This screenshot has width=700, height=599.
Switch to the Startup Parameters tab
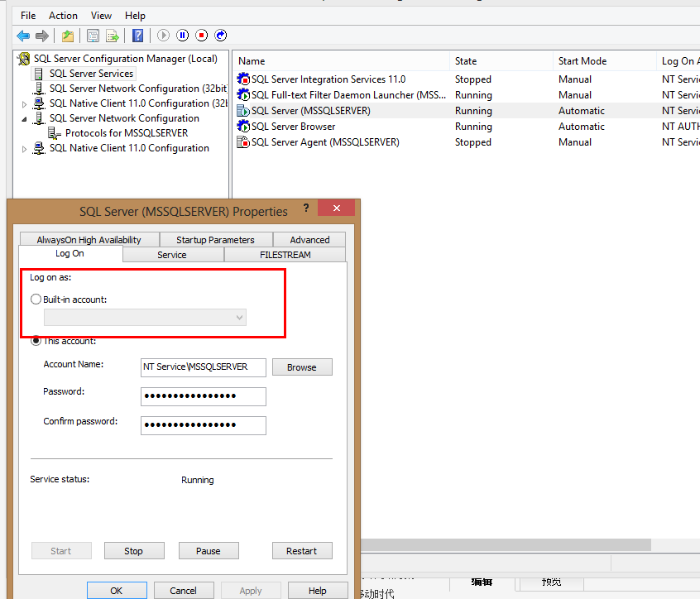point(215,240)
